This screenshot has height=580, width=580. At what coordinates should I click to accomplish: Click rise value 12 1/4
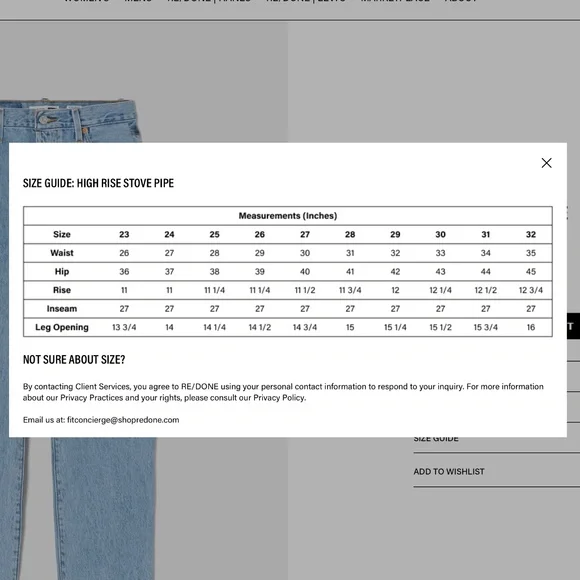pyautogui.click(x=440, y=290)
